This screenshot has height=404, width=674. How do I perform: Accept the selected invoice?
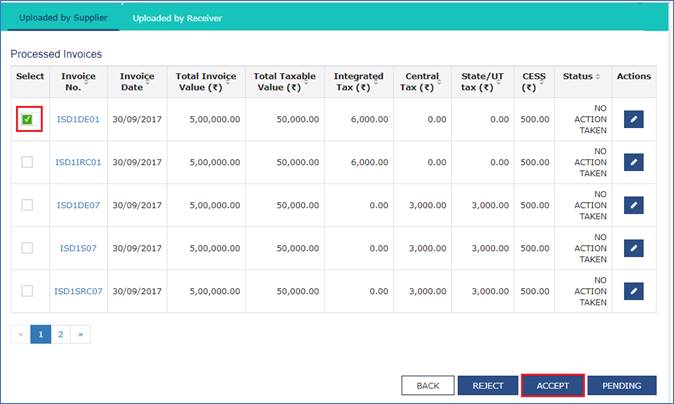coord(553,386)
